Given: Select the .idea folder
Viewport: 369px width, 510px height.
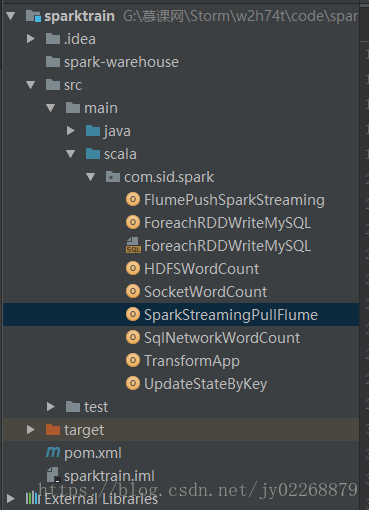Looking at the screenshot, I should coord(80,39).
